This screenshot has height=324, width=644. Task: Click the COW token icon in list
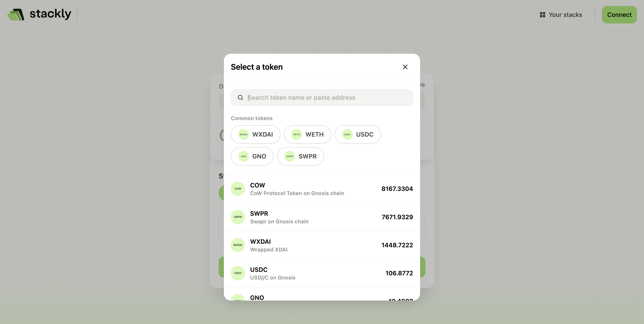coord(238,189)
